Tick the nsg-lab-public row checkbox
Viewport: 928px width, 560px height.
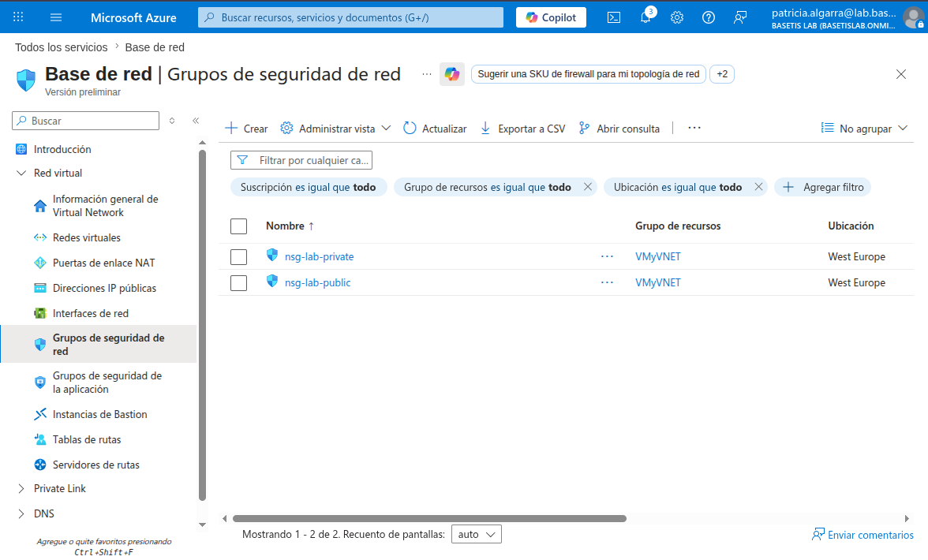(x=238, y=282)
